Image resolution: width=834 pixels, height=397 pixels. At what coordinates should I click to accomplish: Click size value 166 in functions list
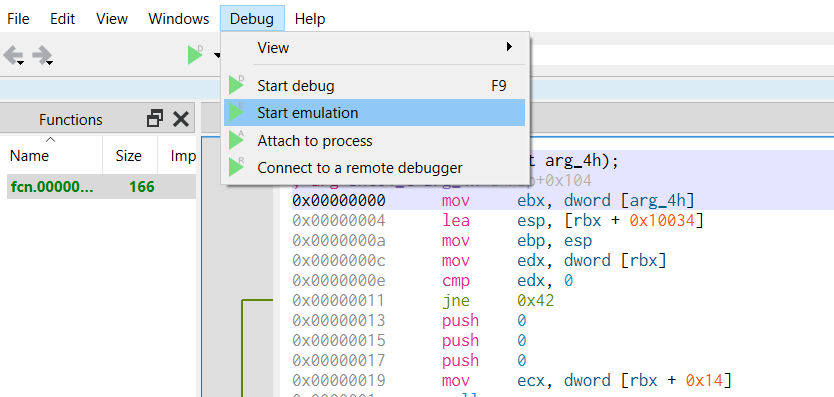click(141, 187)
